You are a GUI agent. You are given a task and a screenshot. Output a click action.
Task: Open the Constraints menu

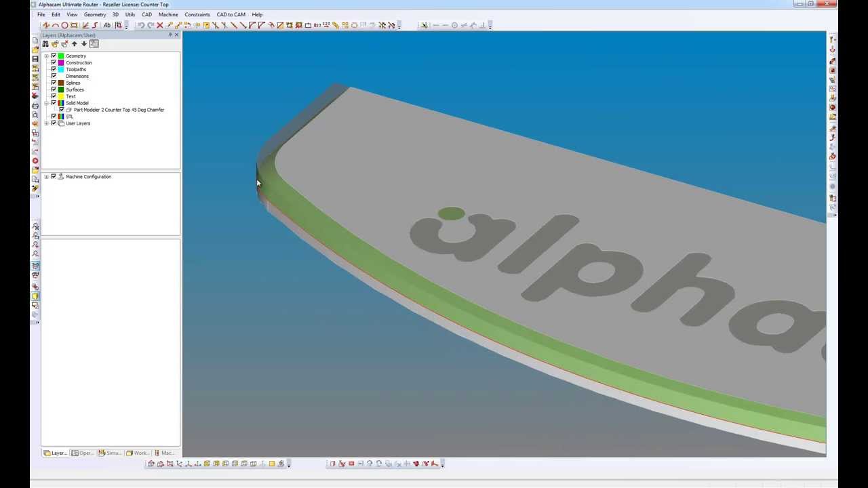pos(197,14)
